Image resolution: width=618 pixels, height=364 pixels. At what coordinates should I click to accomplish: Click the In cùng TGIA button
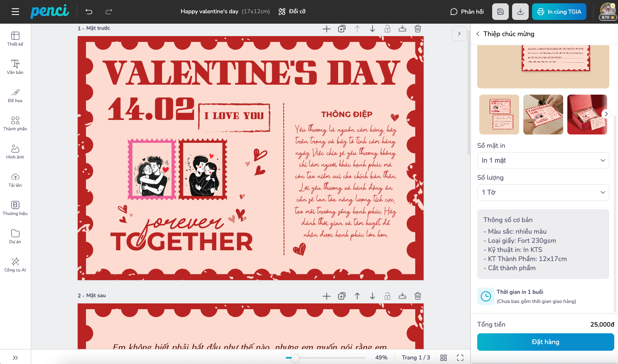[x=559, y=12]
